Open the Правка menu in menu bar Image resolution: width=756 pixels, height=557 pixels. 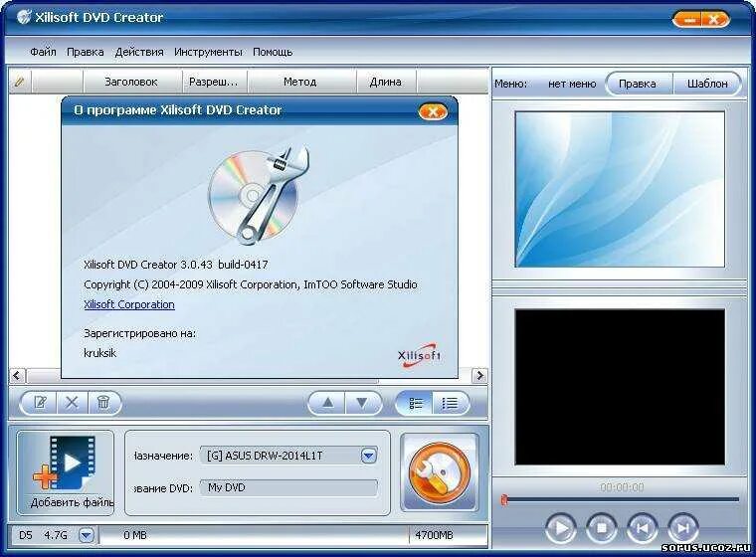click(86, 52)
